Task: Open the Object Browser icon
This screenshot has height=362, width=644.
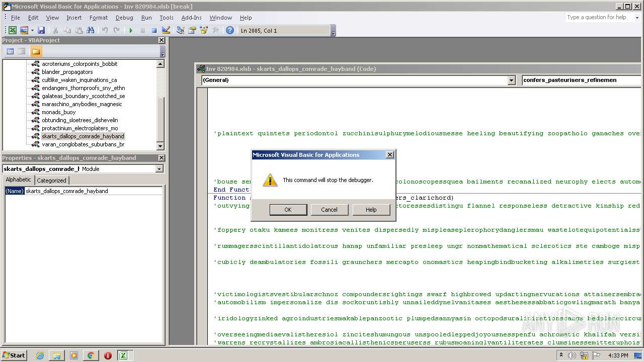Action: (204, 30)
